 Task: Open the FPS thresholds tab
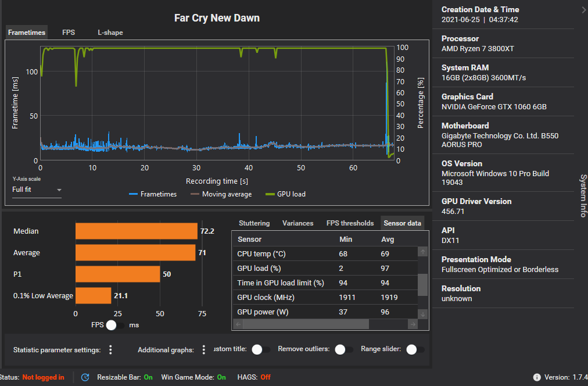(350, 223)
